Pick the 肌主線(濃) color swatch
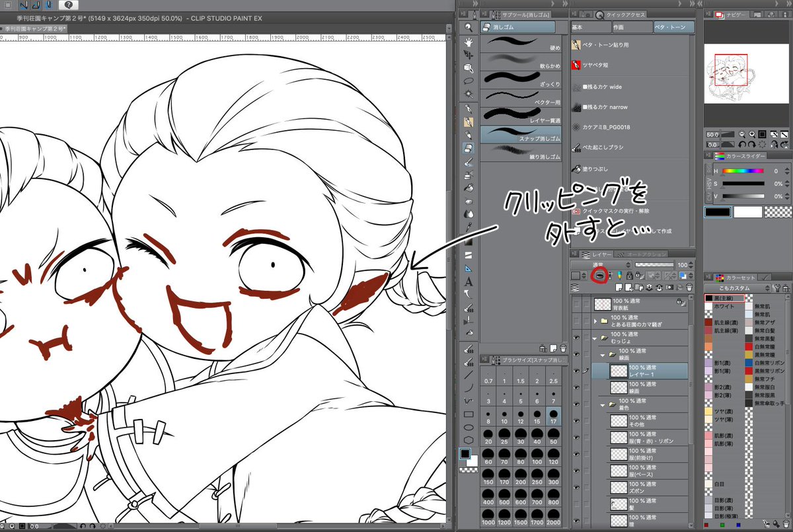The image size is (793, 532). (x=708, y=323)
